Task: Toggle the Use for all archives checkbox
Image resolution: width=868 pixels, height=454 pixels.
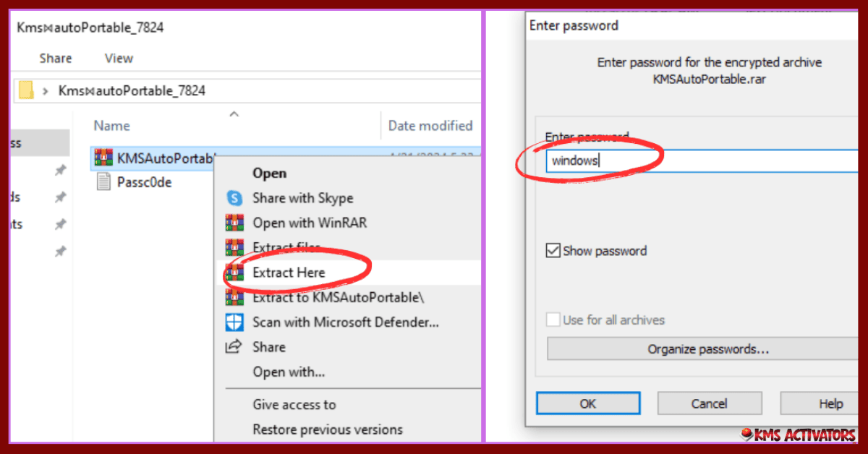Action: pyautogui.click(x=553, y=320)
